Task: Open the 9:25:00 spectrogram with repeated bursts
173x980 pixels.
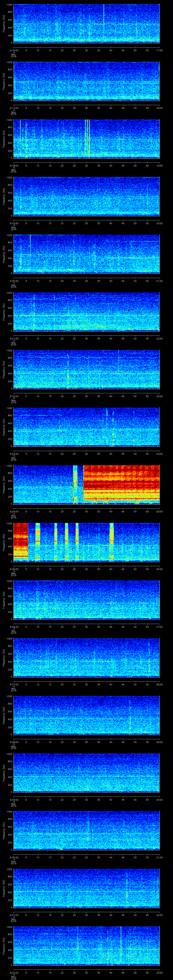Action: click(x=86, y=543)
